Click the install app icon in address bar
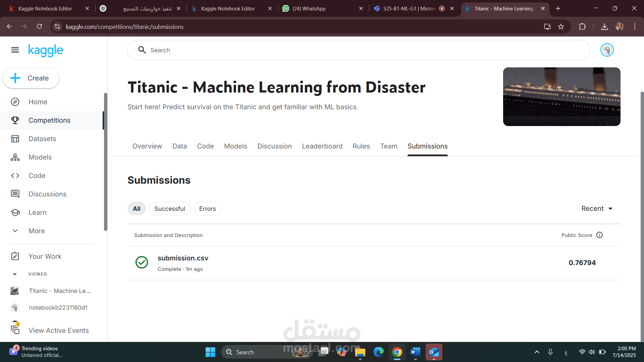This screenshot has width=644, height=362. click(547, 26)
